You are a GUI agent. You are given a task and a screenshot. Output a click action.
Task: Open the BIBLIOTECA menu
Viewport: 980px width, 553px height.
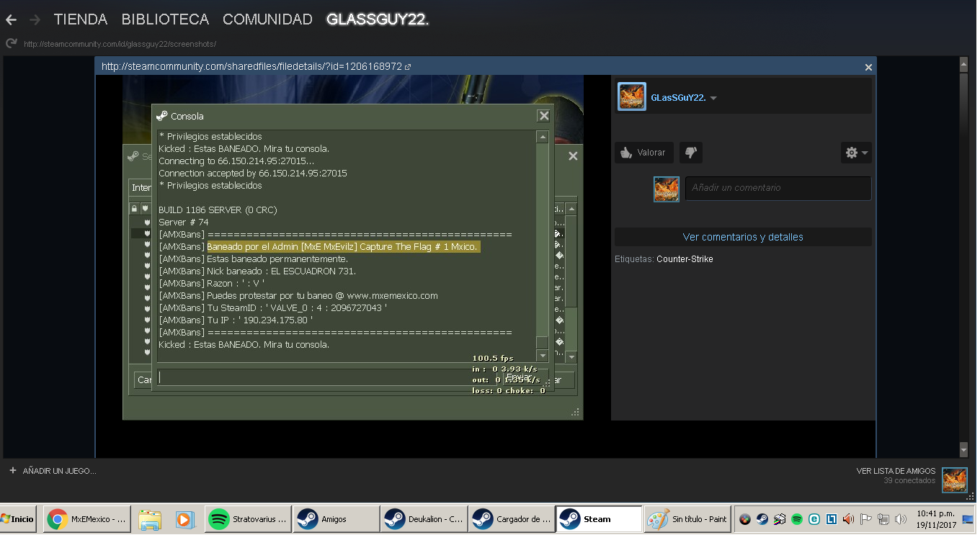(165, 19)
